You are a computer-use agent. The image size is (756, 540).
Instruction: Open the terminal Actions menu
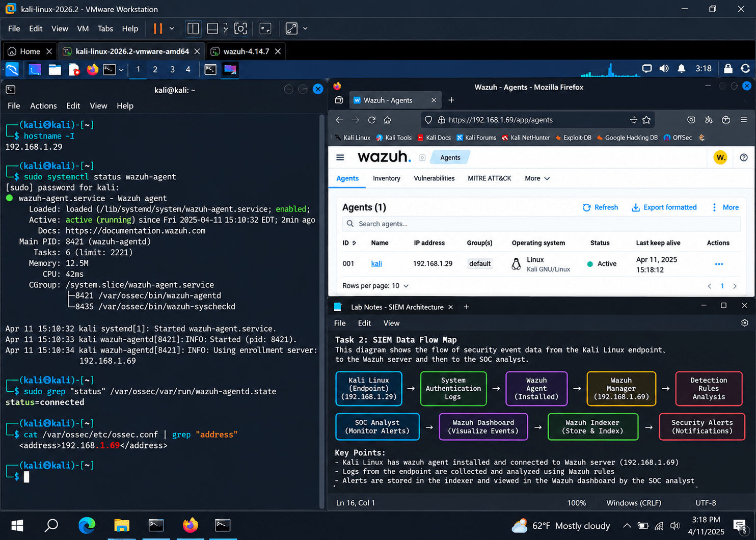tap(43, 105)
